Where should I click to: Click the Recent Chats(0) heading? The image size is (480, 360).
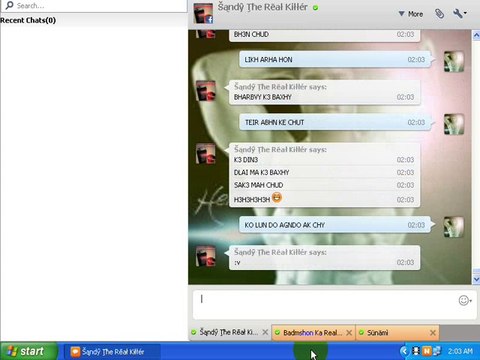click(28, 20)
